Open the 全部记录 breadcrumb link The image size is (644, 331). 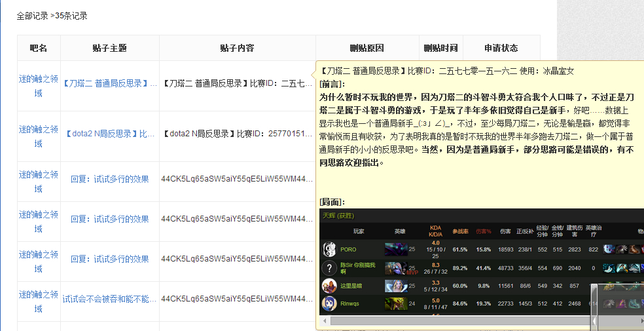tap(33, 16)
